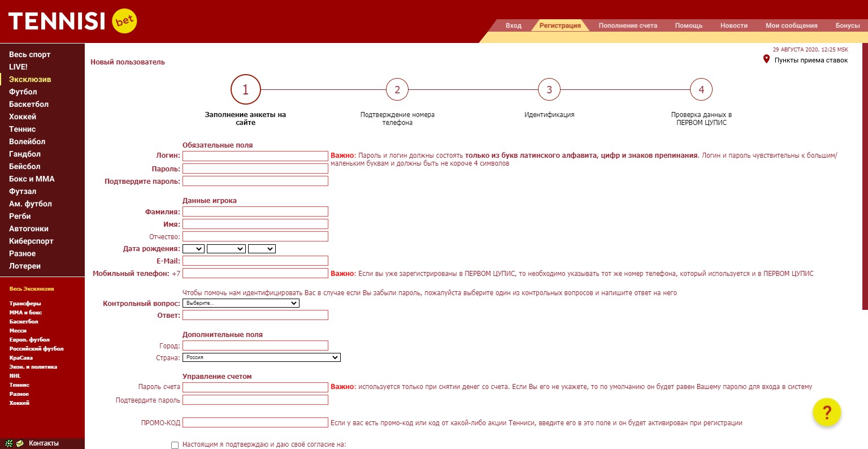Select Эксклюзив in the sidebar
This screenshot has width=868, height=449.
tap(30, 79)
